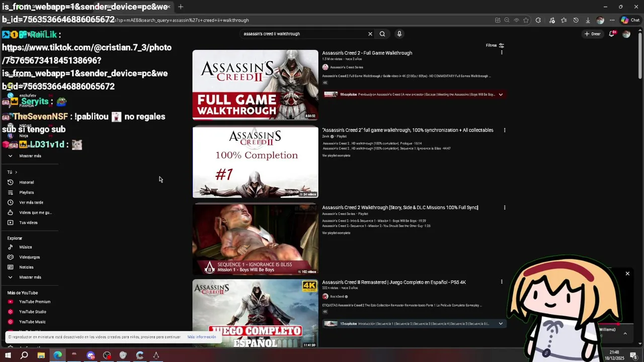Open Videojuegos in Explorar section

click(29, 257)
